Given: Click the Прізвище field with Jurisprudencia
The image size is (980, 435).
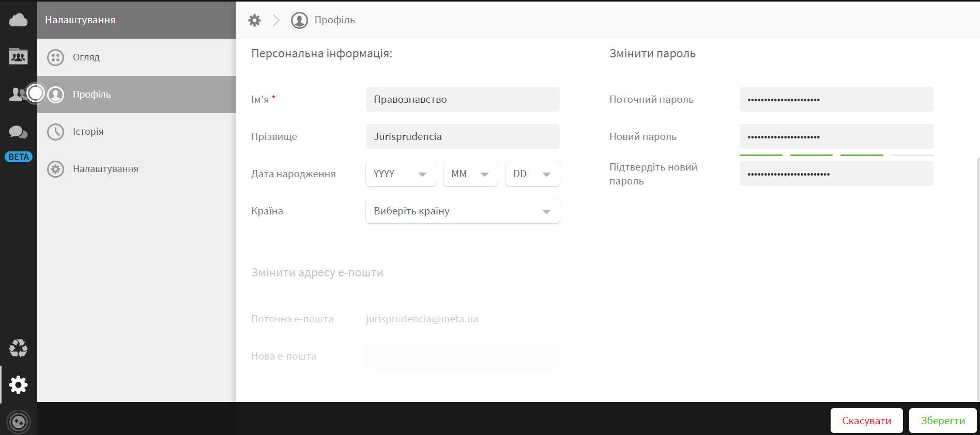Looking at the screenshot, I should [x=463, y=136].
